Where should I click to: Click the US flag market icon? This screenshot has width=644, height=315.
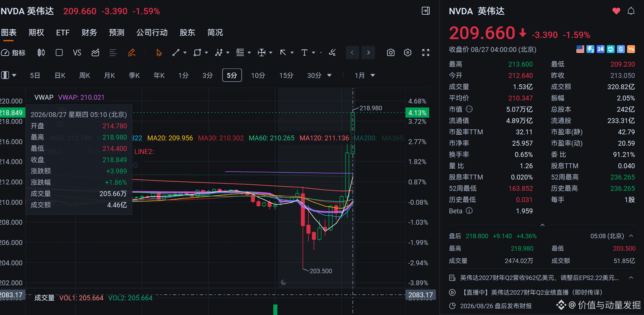click(580, 49)
